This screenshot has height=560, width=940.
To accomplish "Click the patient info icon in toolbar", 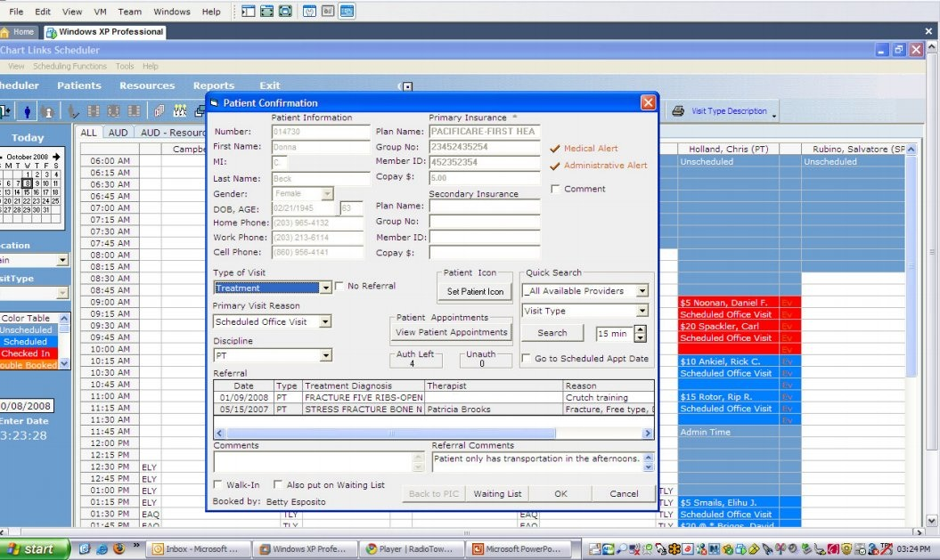I will click(48, 111).
